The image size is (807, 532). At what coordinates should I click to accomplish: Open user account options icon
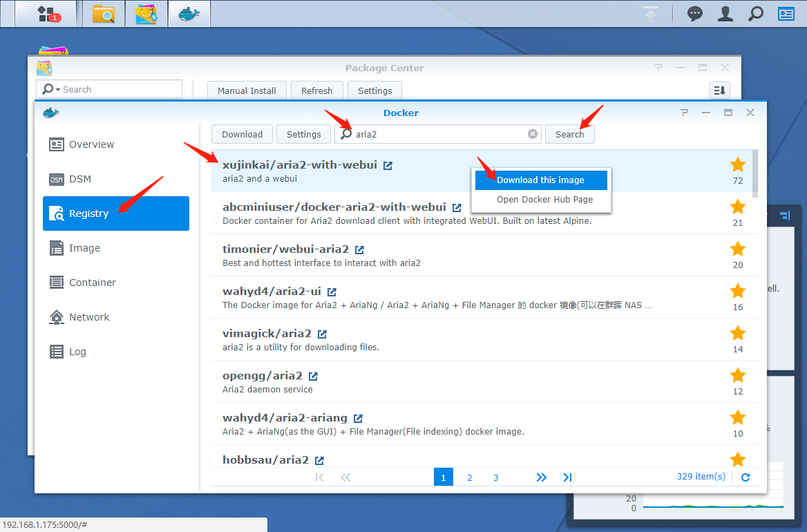point(725,14)
